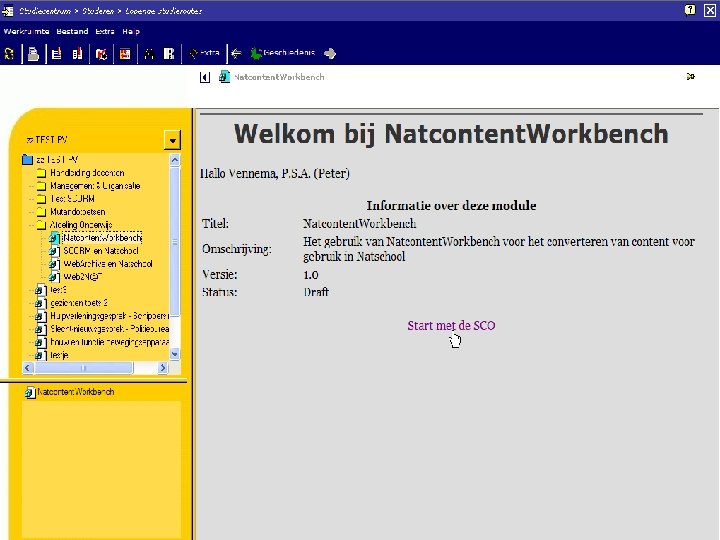
Task: Click the white R icon in toolbar
Action: [169, 54]
